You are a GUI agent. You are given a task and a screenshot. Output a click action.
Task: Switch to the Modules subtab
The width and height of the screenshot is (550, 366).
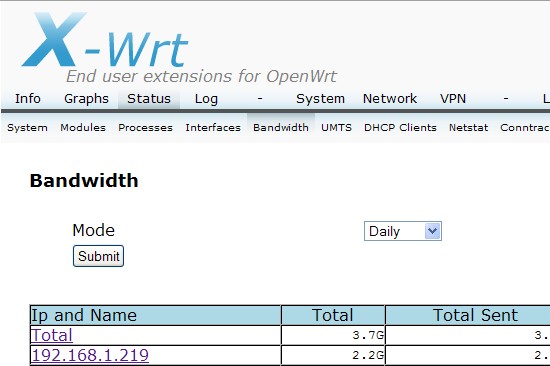(x=83, y=127)
